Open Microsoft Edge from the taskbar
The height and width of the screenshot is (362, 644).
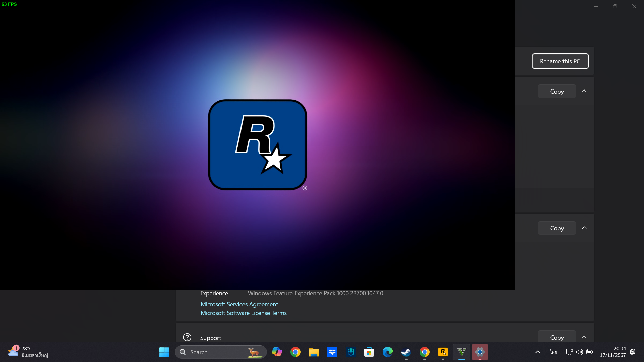click(388, 352)
